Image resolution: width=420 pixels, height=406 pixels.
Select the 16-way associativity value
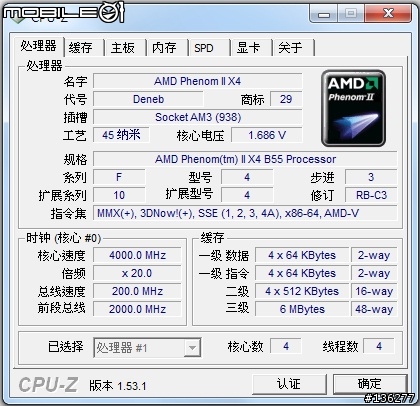point(374,291)
